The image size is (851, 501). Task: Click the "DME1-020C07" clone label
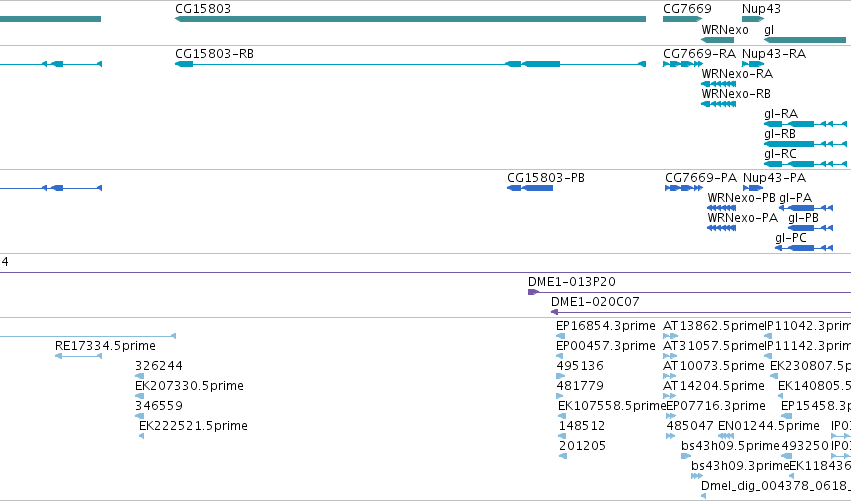pos(595,302)
